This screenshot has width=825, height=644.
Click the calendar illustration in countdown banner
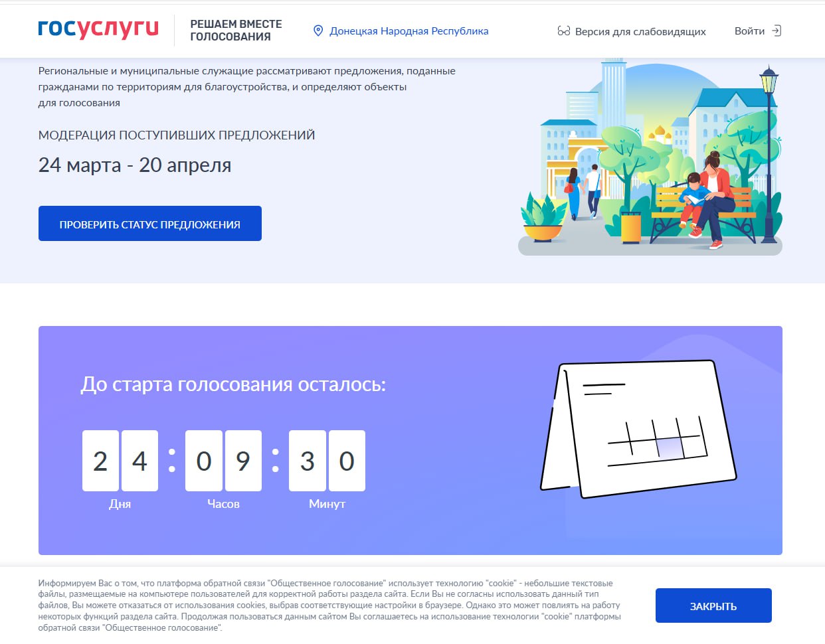pyautogui.click(x=638, y=429)
